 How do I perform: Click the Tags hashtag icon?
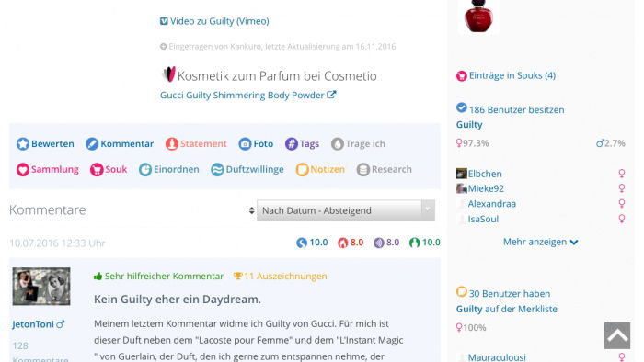tap(292, 144)
